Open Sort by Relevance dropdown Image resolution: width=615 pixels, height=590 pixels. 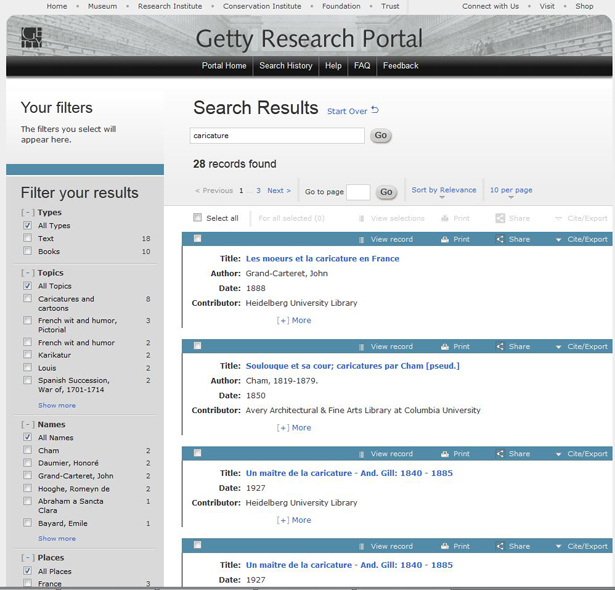[444, 190]
